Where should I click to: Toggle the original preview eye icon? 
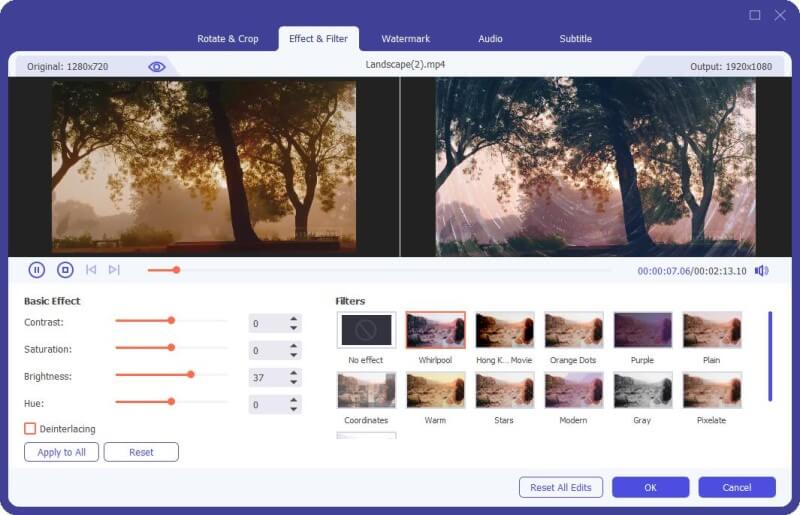point(157,66)
